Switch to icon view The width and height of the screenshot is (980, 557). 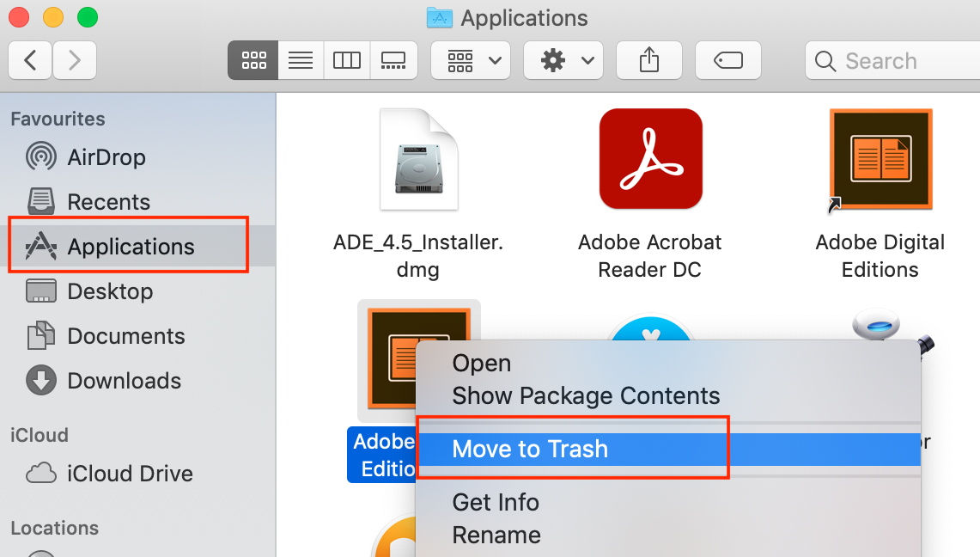click(x=253, y=61)
